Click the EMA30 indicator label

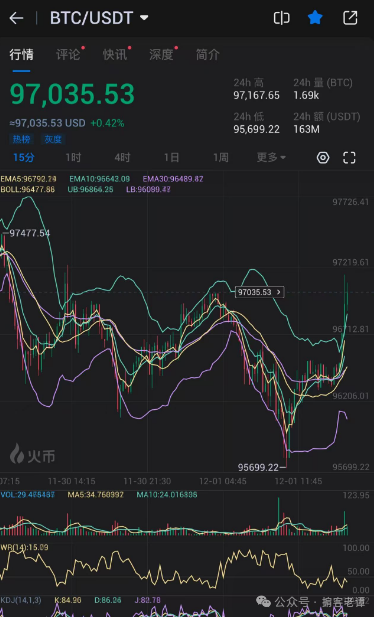173,179
